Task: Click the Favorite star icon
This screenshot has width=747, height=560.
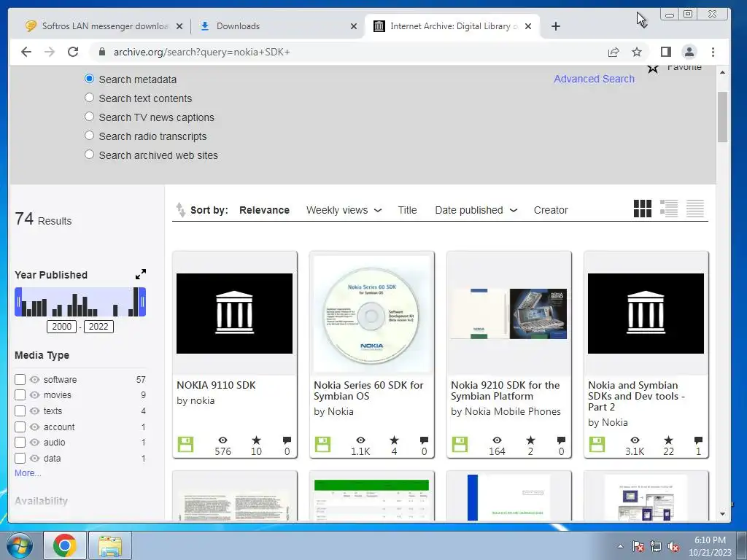Action: coord(653,69)
